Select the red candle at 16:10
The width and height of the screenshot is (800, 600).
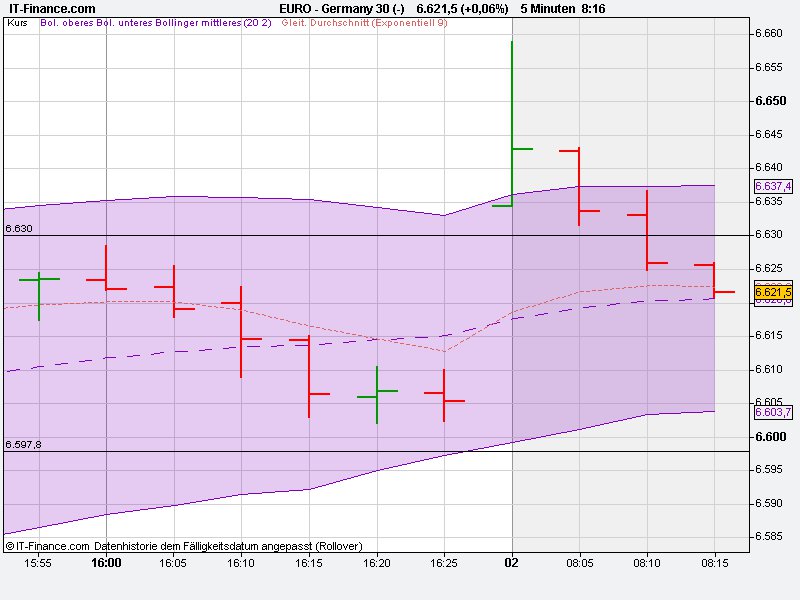pos(243,330)
